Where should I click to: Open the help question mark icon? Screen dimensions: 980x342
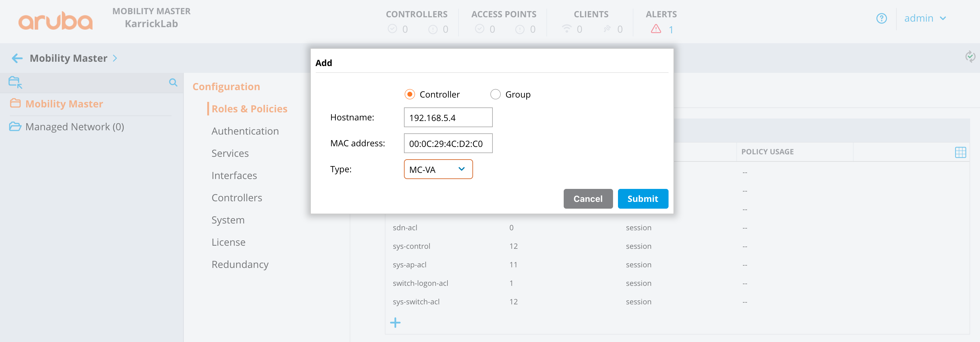coord(881,18)
